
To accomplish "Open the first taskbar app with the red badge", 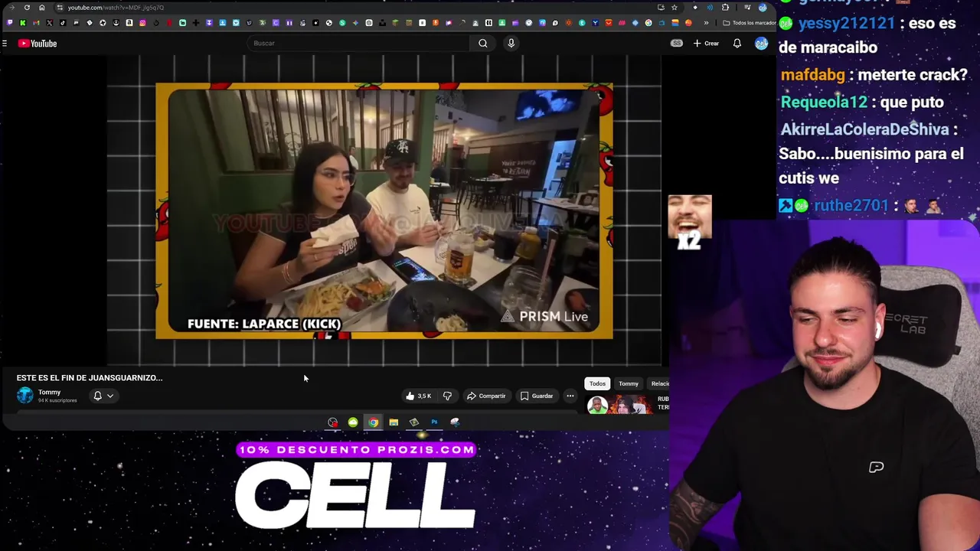I will pos(332,422).
